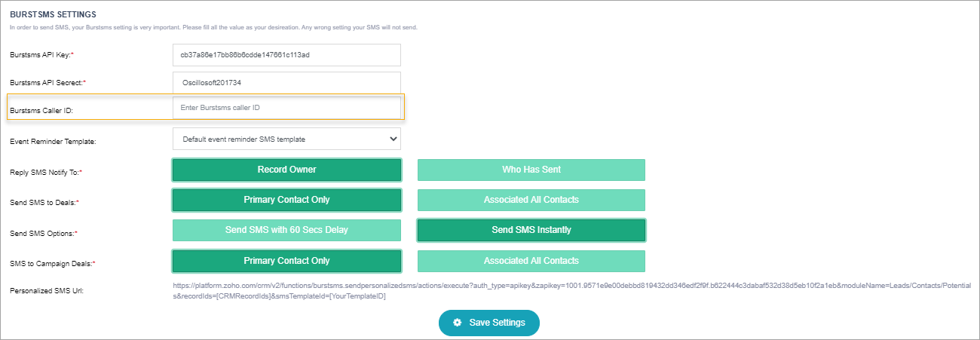Screen dimensions: 980x340
Task: Select Who Has Sent option
Action: [531, 170]
